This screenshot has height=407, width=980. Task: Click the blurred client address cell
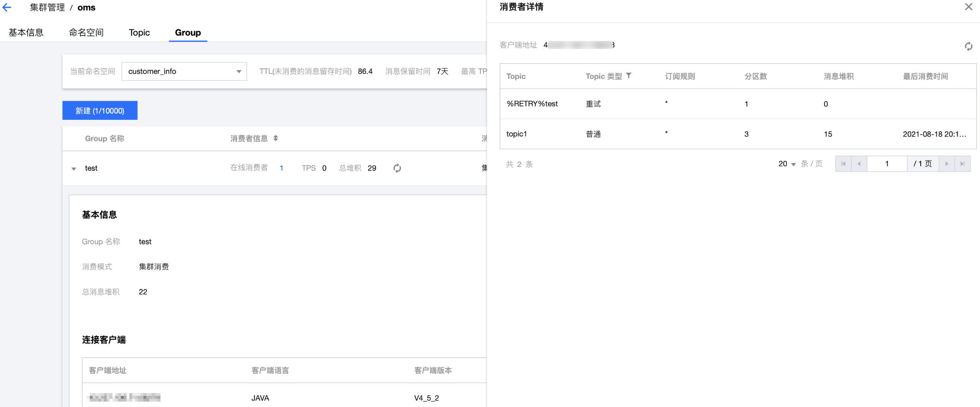(124, 397)
